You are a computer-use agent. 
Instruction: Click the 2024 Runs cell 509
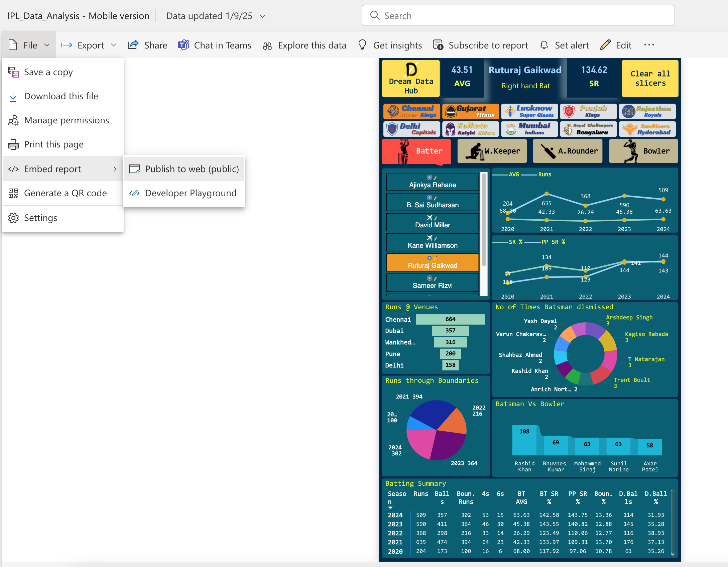point(421,515)
